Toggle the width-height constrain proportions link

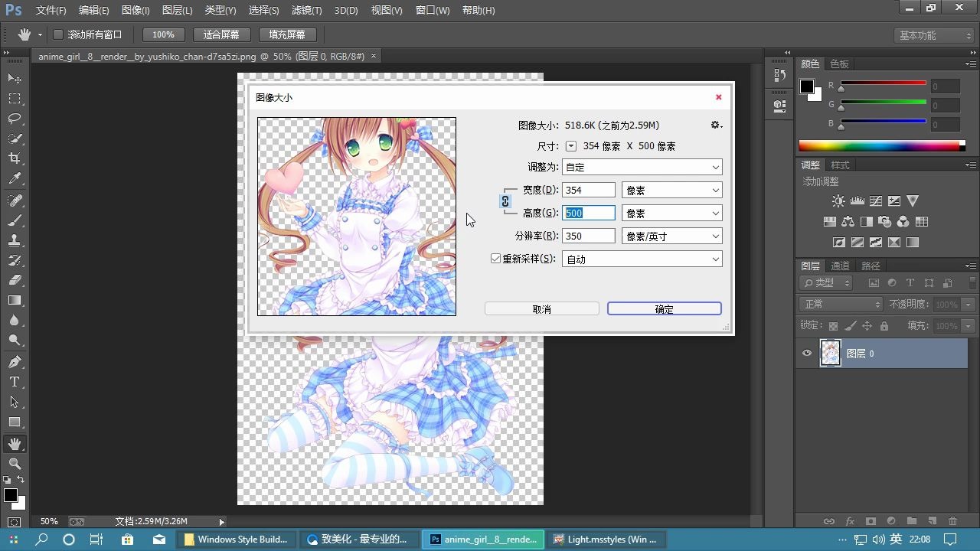pos(505,201)
